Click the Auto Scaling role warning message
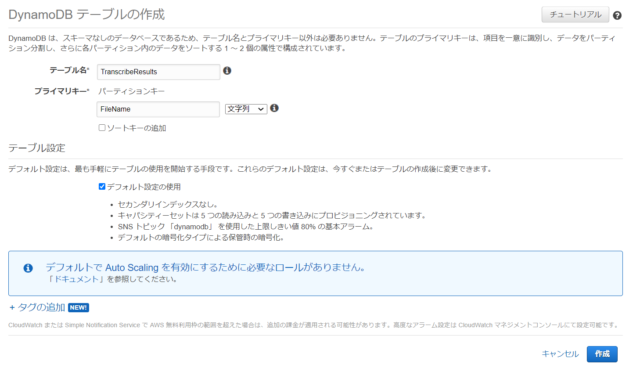The image size is (640, 372). coord(205,267)
